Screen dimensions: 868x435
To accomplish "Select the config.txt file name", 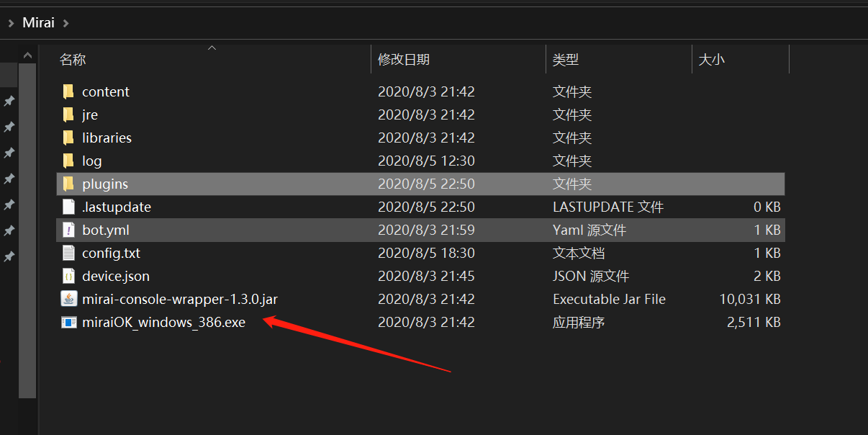I will click(x=111, y=253).
